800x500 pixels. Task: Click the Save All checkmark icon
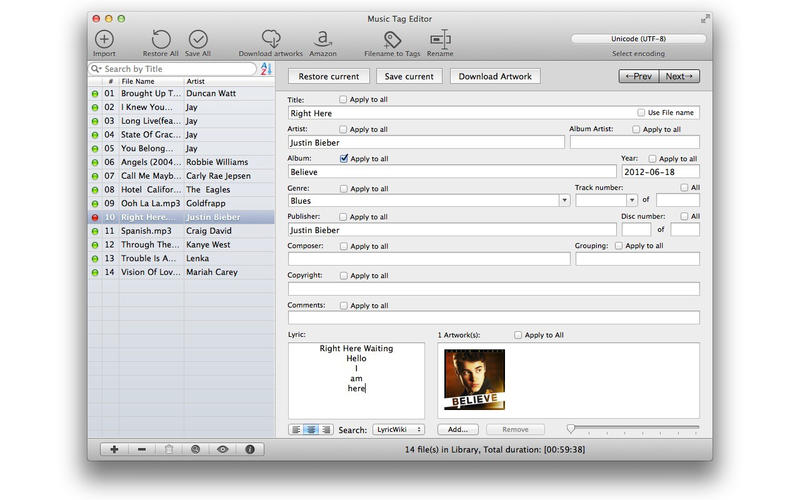point(198,39)
